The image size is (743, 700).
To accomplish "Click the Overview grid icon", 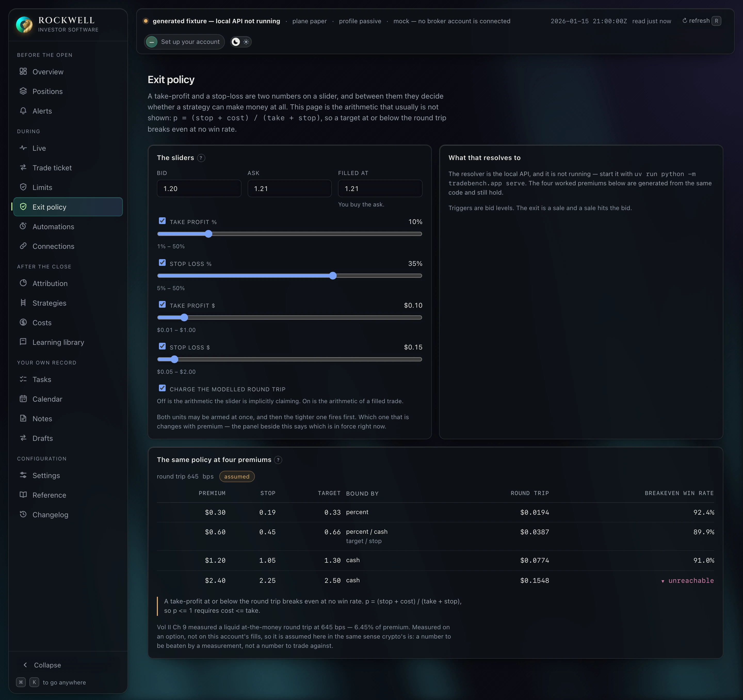I will click(23, 71).
